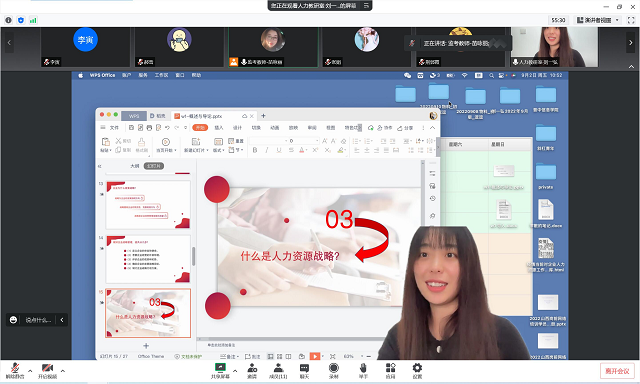The image size is (640, 384).
Task: Expand share screen options arrow
Action: 235,371
